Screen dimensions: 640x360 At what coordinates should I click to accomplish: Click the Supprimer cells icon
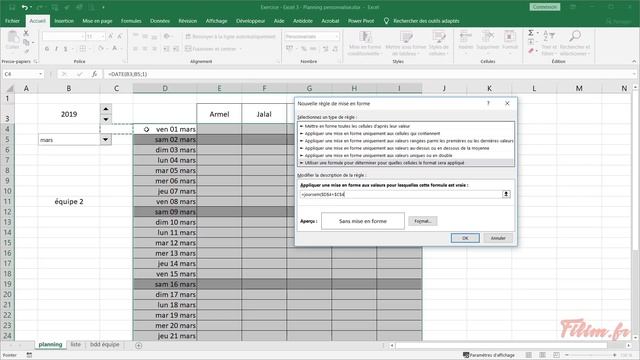click(x=488, y=40)
